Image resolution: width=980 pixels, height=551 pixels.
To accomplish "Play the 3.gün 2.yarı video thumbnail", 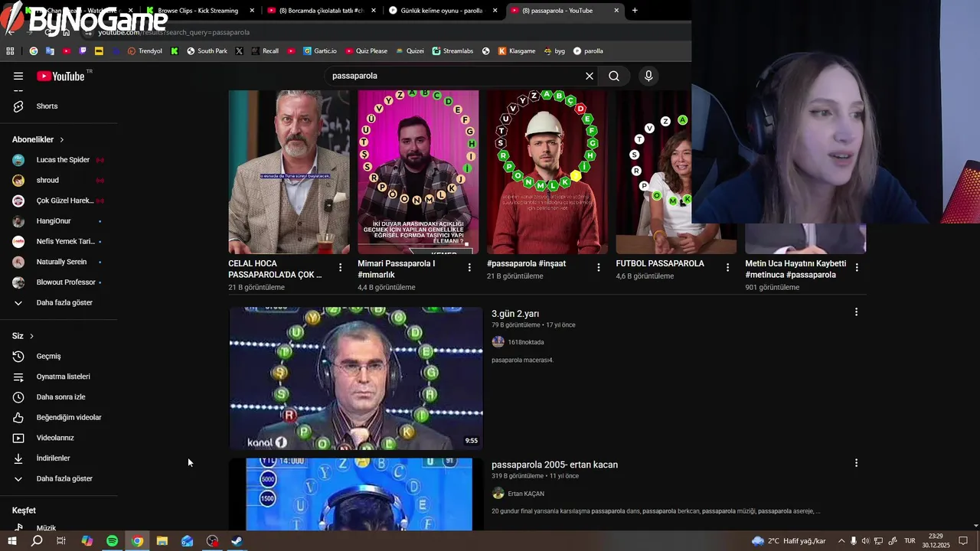I will pos(356,378).
